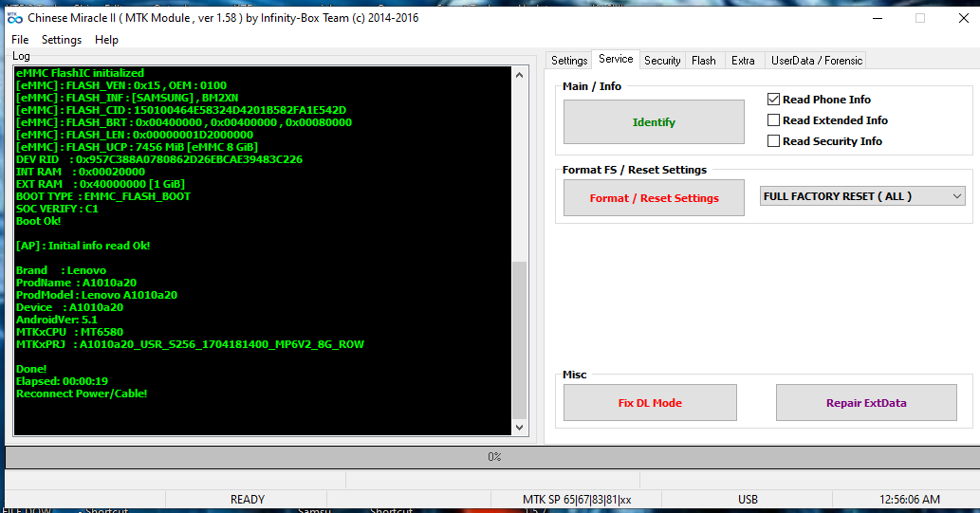Maximize the Chinese Miracle II window
The width and height of the screenshot is (980, 513).
(x=920, y=18)
